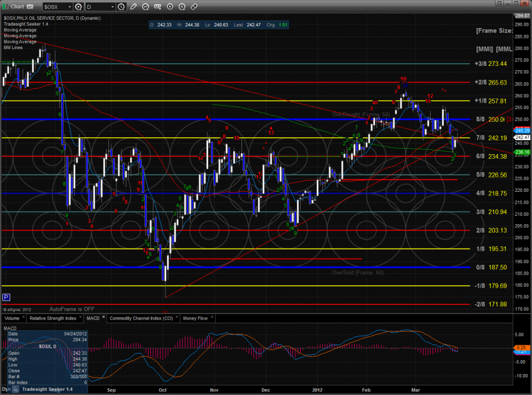
Task: Open the D interval dropdown
Action: (111, 7)
